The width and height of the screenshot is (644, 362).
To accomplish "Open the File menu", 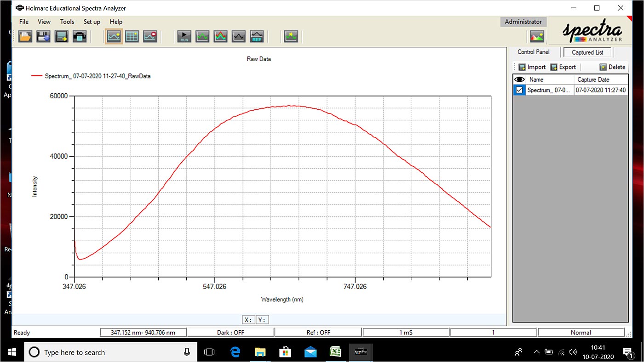I will click(23, 22).
